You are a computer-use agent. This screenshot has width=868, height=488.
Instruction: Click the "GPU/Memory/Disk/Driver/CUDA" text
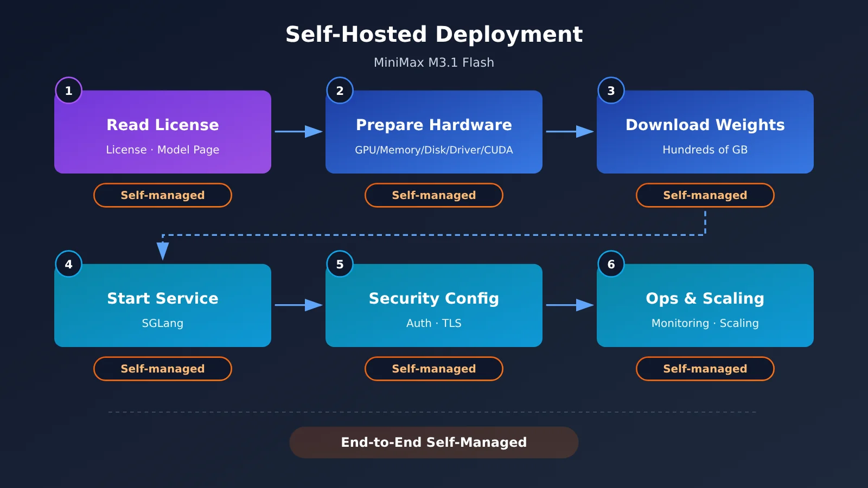pyautogui.click(x=434, y=150)
